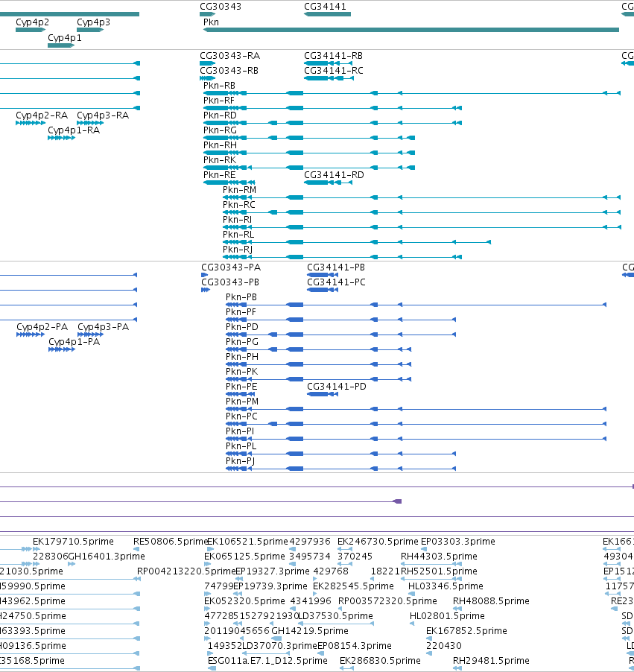This screenshot has width=634, height=672.
Task: Click the CG30343-RA transcript label
Action: point(229,56)
